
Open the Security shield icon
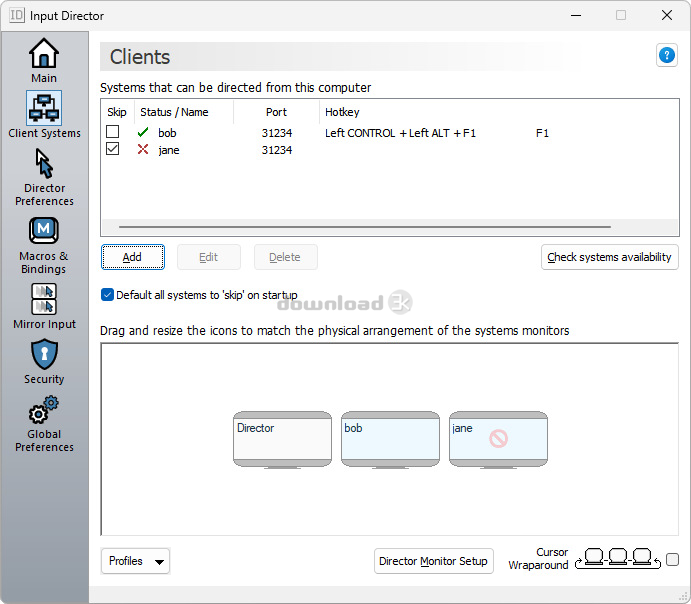pyautogui.click(x=44, y=354)
